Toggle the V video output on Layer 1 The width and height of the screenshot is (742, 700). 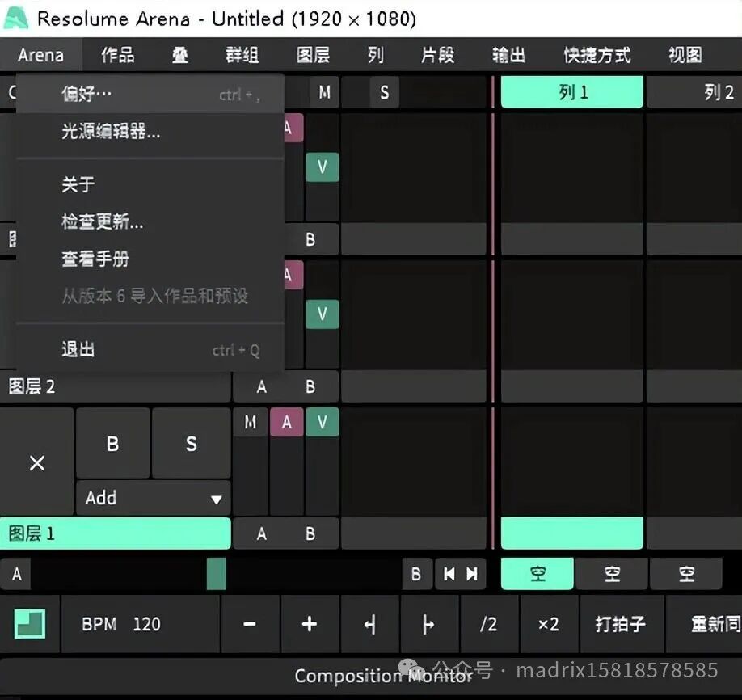322,421
